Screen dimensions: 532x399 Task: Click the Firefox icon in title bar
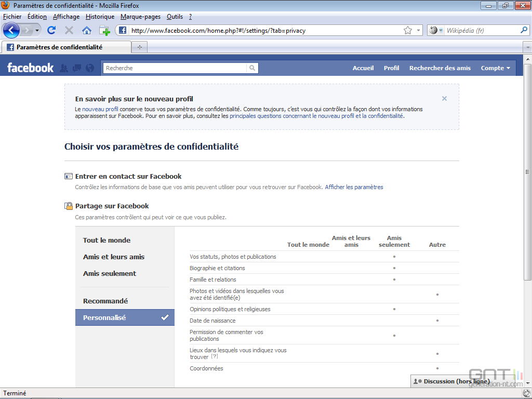(5, 5)
